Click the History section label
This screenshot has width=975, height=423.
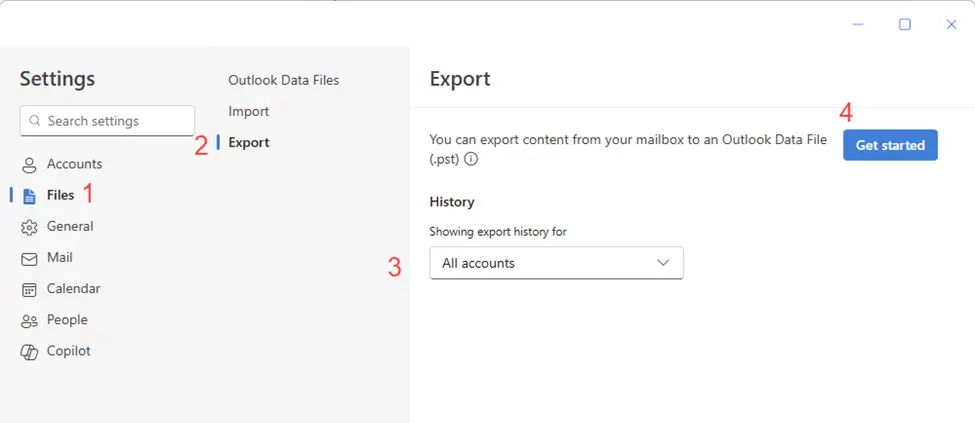coord(452,202)
